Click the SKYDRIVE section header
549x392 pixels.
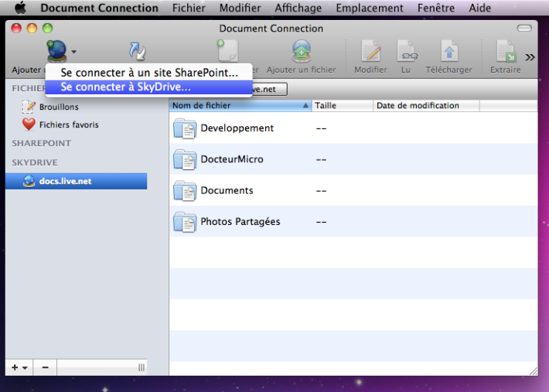point(35,162)
